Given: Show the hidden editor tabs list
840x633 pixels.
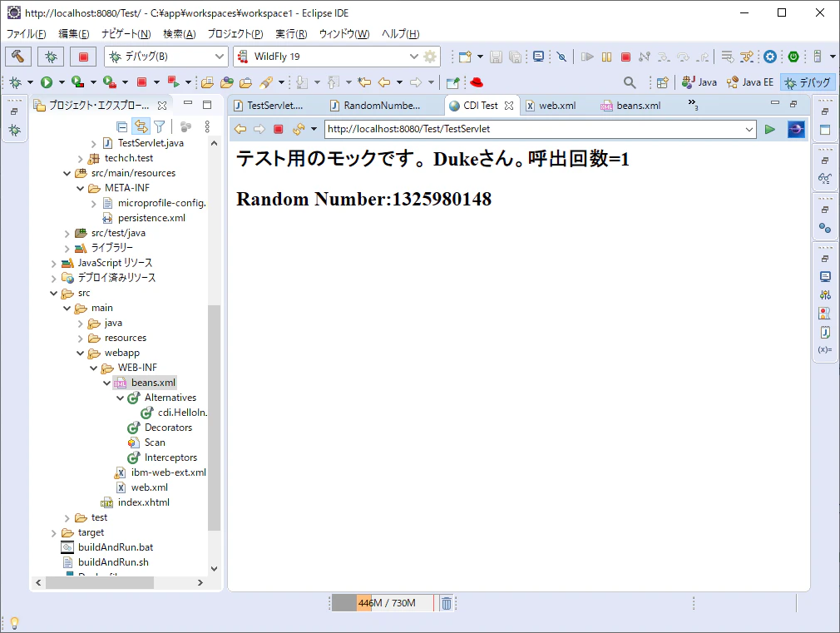Looking at the screenshot, I should (693, 104).
